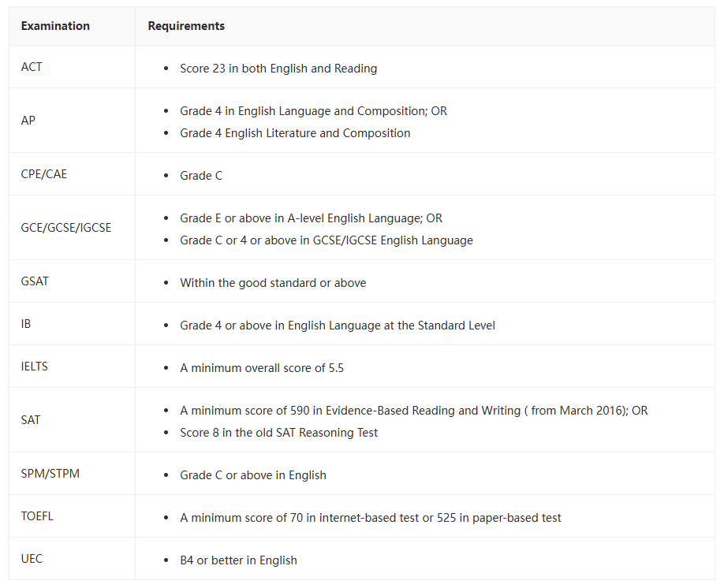
Task: Click 'B4 or better in English' text
Action: [238, 560]
